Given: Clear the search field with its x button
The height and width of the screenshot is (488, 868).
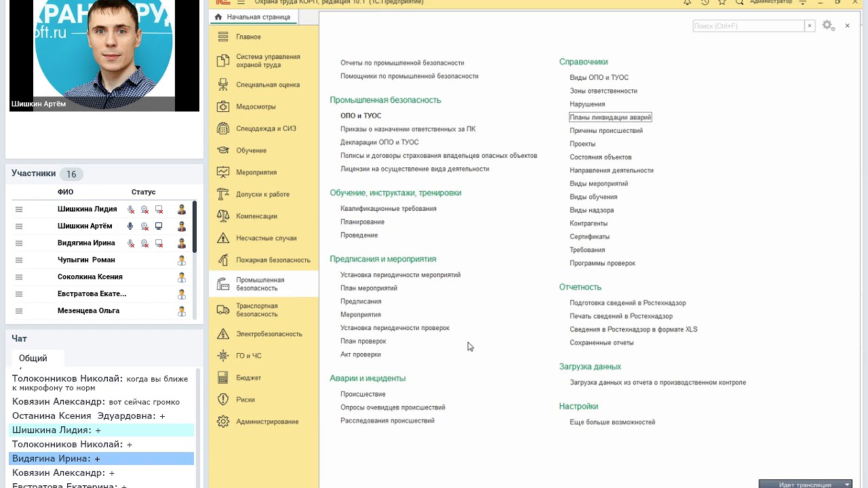Looking at the screenshot, I should [x=809, y=26].
